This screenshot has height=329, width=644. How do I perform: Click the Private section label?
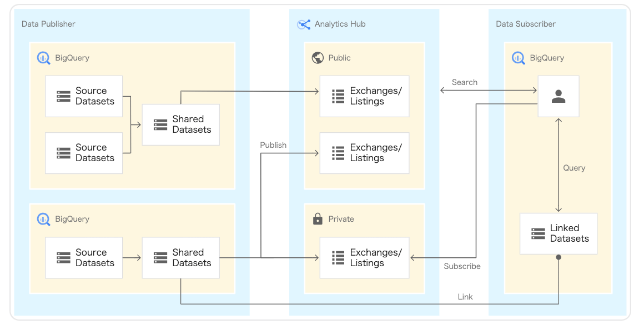[341, 219]
